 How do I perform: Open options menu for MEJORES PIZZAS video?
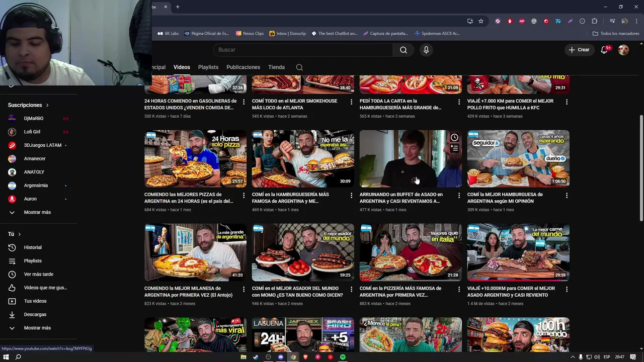click(244, 195)
